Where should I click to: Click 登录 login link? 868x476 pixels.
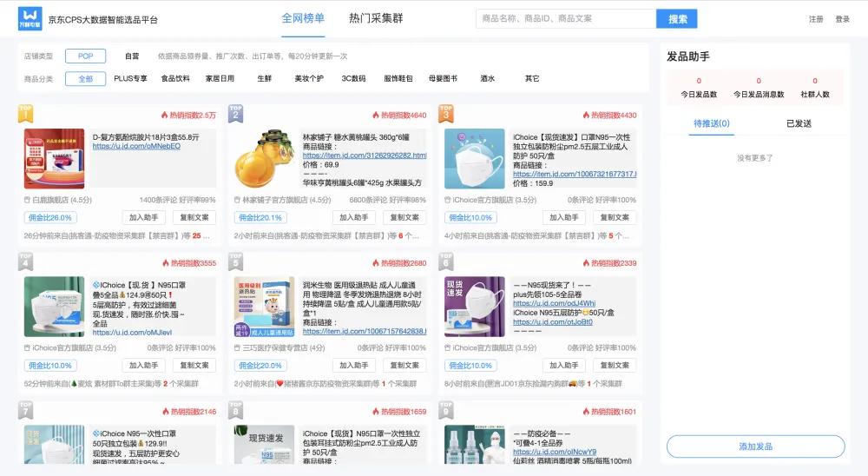843,19
